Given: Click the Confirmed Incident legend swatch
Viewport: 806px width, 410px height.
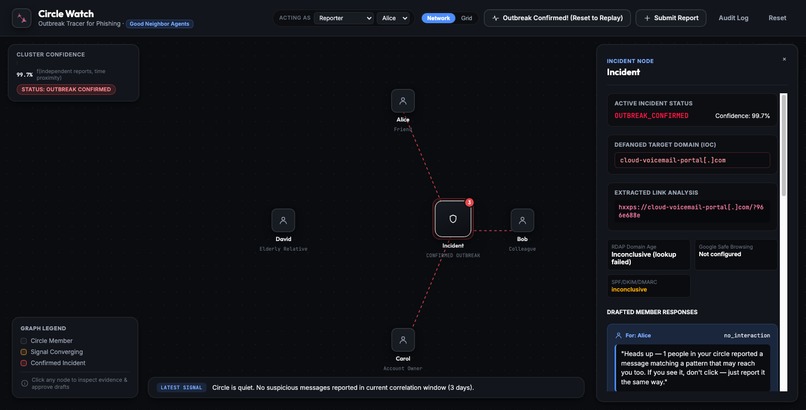Looking at the screenshot, I should click(24, 363).
